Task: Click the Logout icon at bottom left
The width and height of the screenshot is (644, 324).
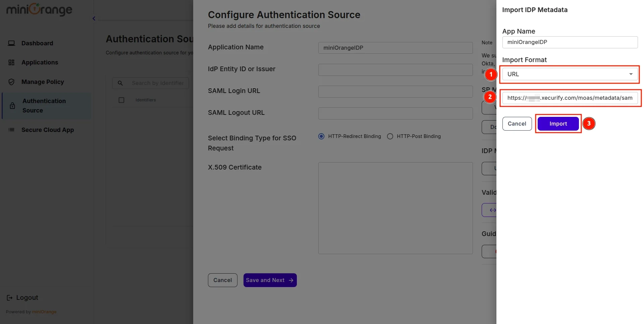Action: (x=9, y=297)
